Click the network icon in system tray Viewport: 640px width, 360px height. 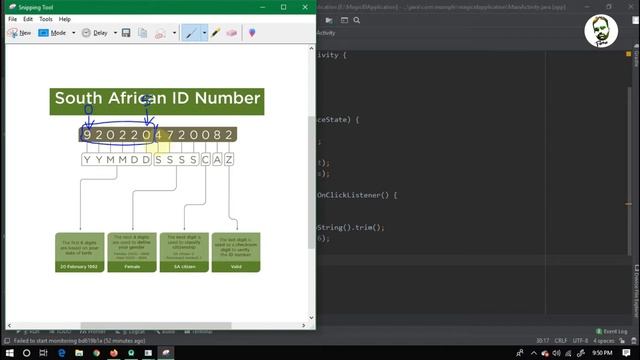tap(568, 353)
